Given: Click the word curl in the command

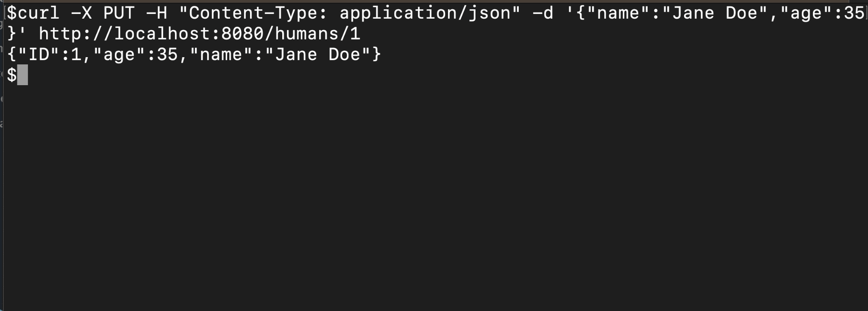Looking at the screenshot, I should (x=39, y=13).
